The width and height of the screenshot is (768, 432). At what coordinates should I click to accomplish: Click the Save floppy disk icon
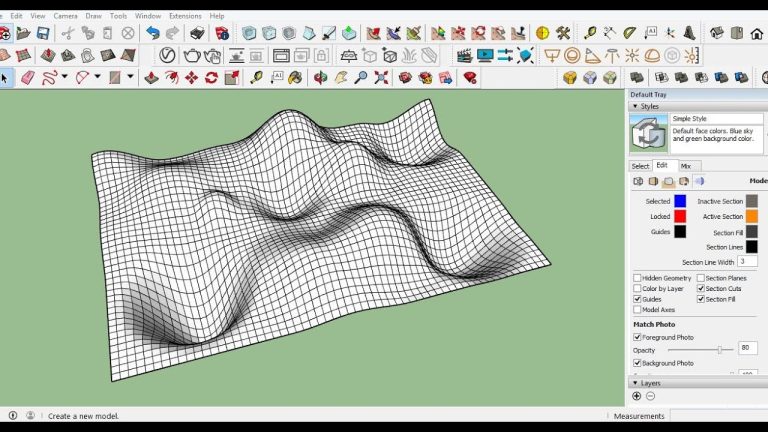pos(43,33)
